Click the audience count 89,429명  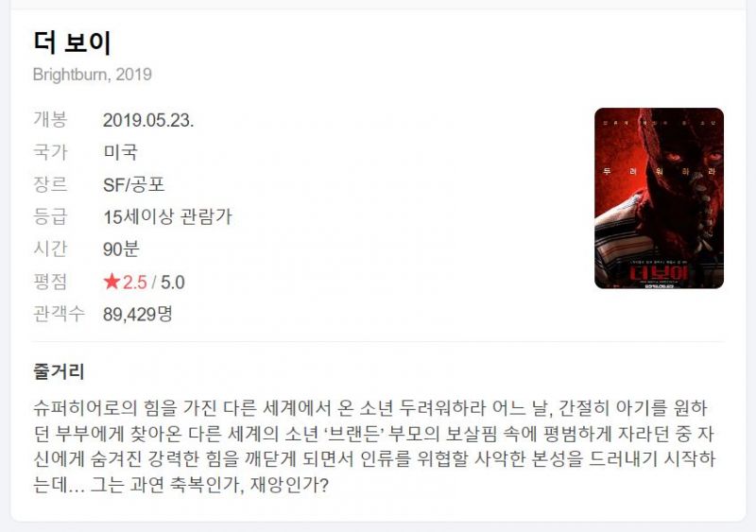click(138, 315)
